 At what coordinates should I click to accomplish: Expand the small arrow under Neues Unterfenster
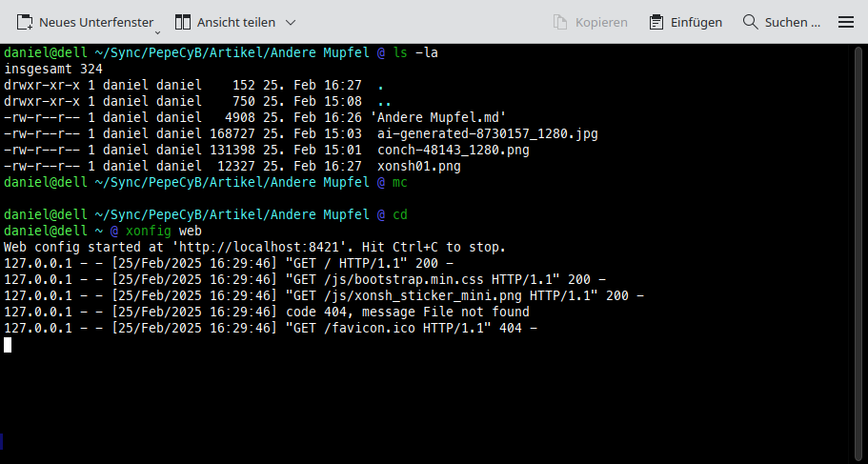point(157,30)
